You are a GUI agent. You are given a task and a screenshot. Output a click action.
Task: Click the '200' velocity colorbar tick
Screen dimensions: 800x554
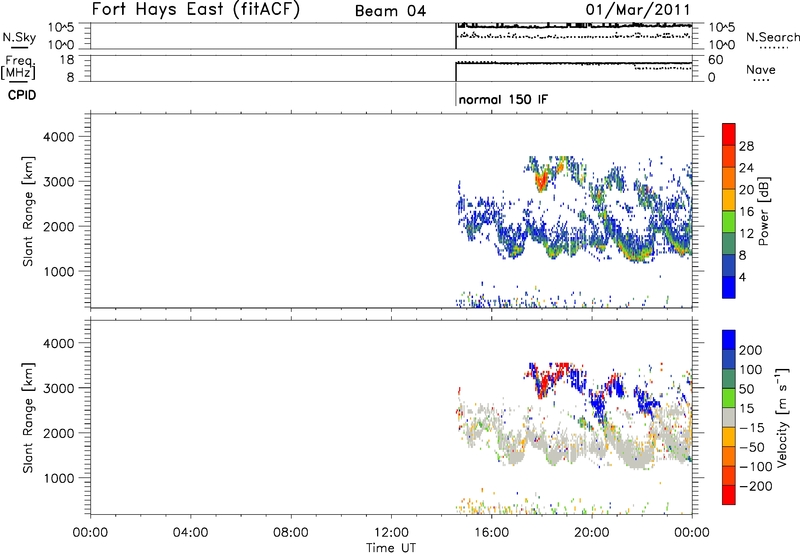(751, 350)
